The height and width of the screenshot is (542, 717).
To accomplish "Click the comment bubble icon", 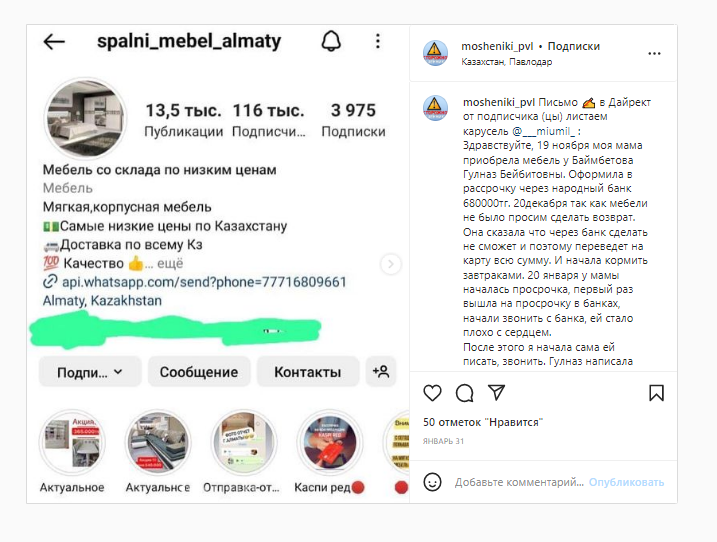I will (465, 393).
